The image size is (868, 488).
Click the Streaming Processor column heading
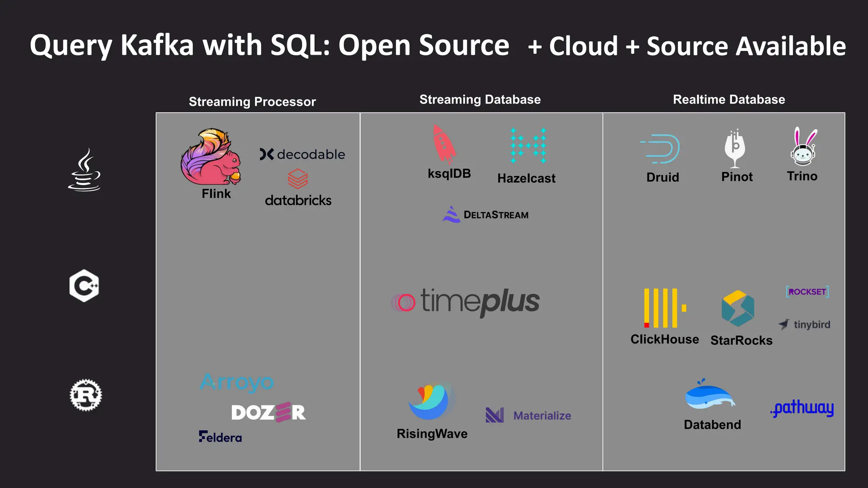click(252, 102)
